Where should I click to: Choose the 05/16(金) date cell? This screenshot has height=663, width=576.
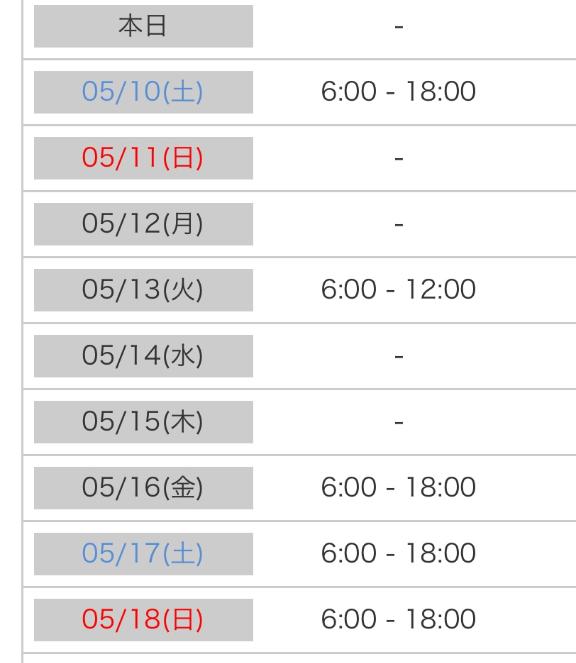point(143,488)
